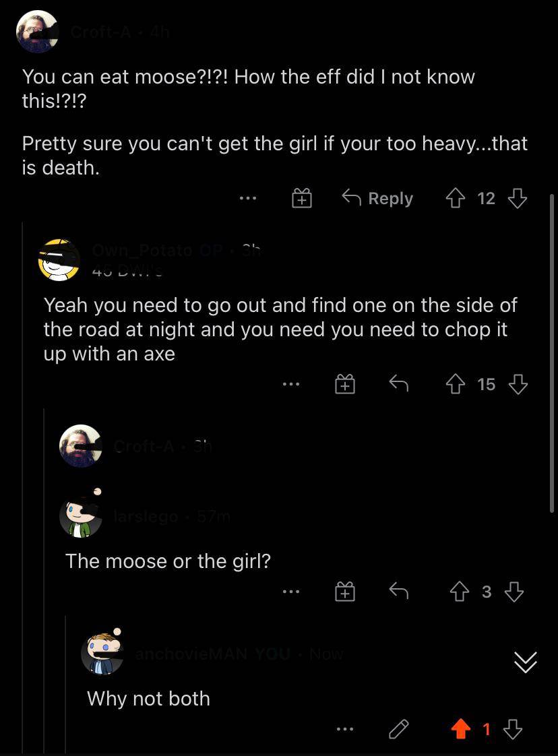Downvote Croft-A's top comment
558x756 pixels.
pos(518,198)
